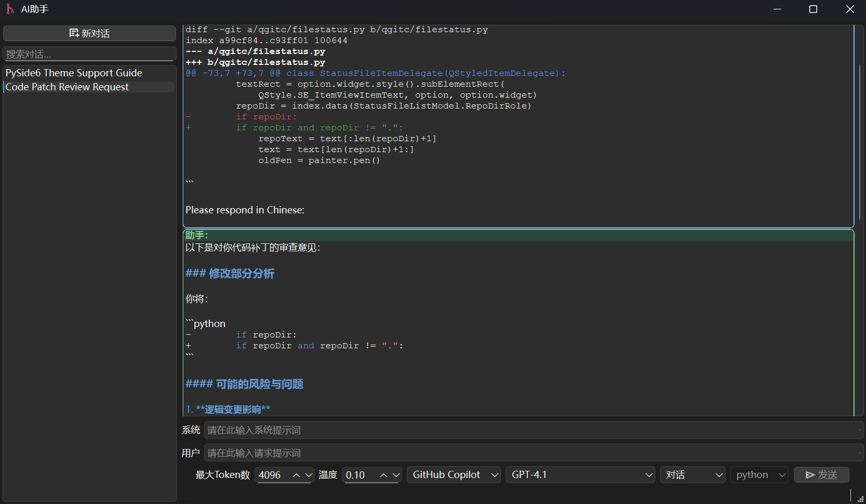Click the user prompt input field
Screen dimensions: 866x504
tap(534, 453)
